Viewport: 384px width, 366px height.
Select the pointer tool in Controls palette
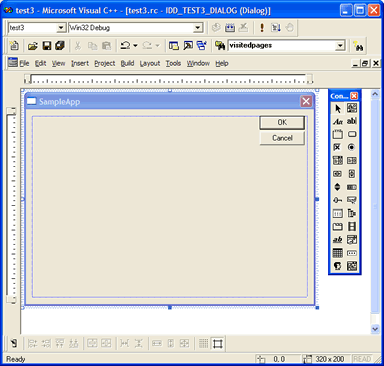338,108
